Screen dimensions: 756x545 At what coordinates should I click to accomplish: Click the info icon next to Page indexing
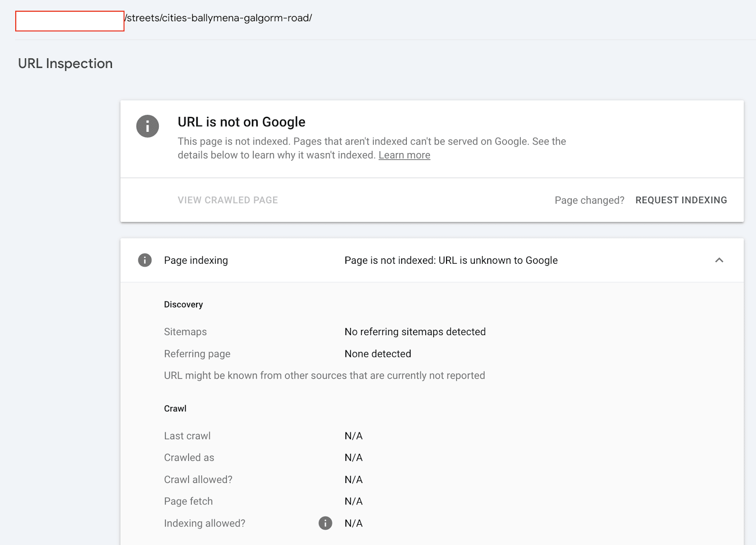[145, 260]
